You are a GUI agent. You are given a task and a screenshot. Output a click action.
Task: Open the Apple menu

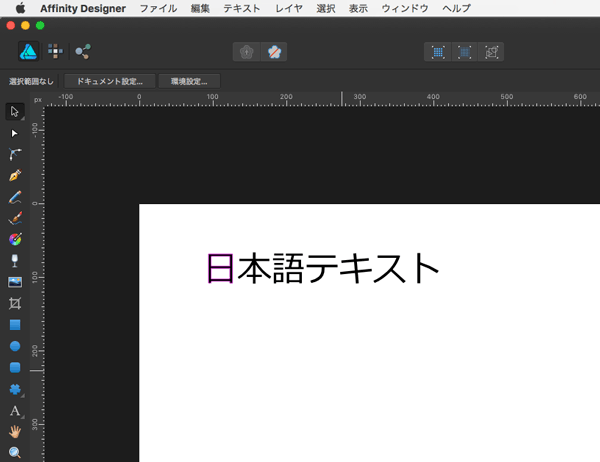point(20,8)
